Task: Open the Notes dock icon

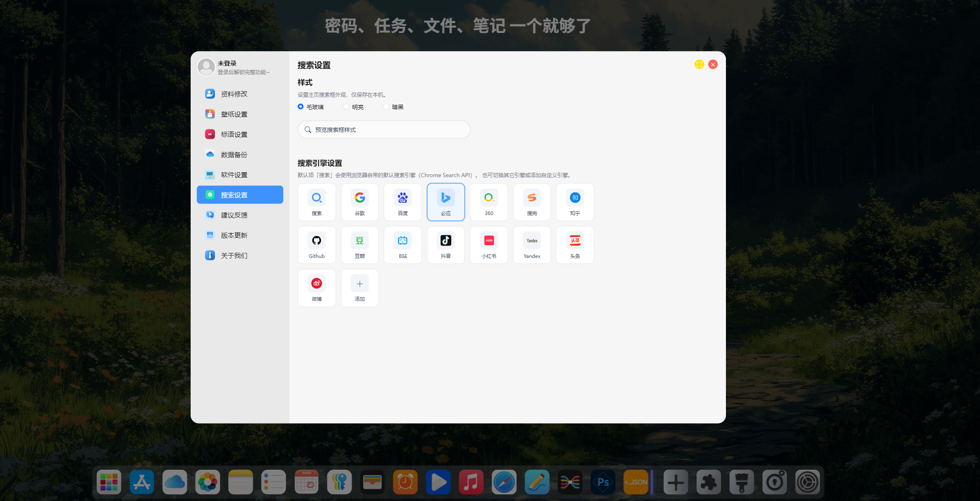Action: (241, 482)
